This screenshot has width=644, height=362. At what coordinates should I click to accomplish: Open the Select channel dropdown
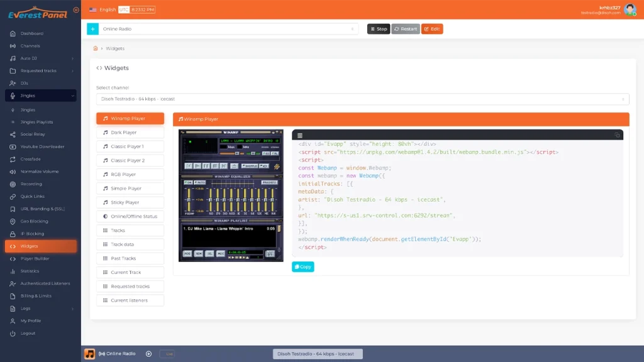(362, 99)
